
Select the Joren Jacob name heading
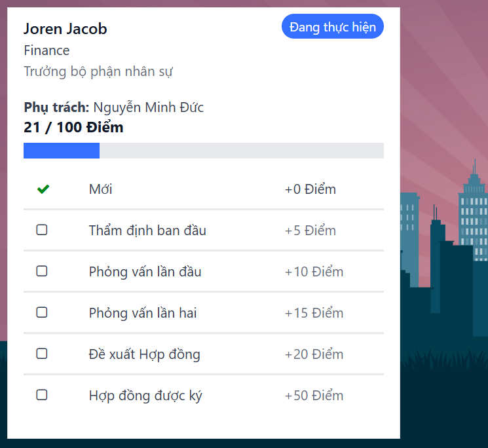pyautogui.click(x=65, y=29)
